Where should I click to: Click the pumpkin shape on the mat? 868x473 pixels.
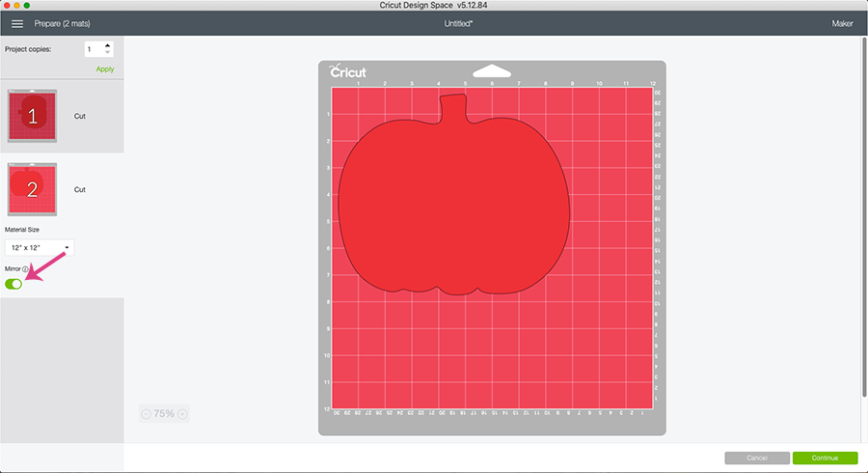451,203
